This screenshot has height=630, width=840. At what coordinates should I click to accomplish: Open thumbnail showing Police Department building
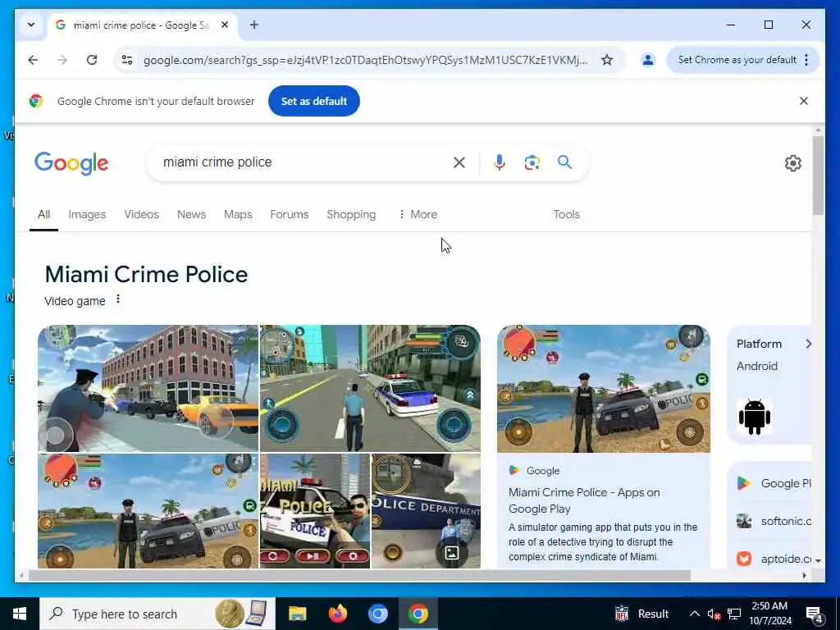(426, 510)
